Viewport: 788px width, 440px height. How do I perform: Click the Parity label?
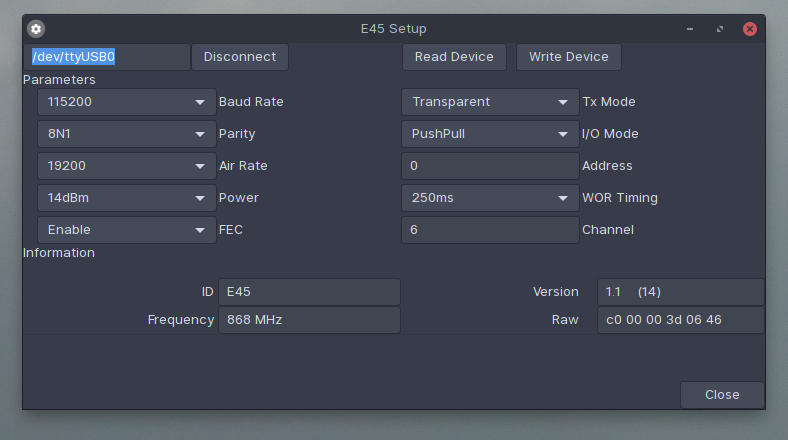[237, 134]
